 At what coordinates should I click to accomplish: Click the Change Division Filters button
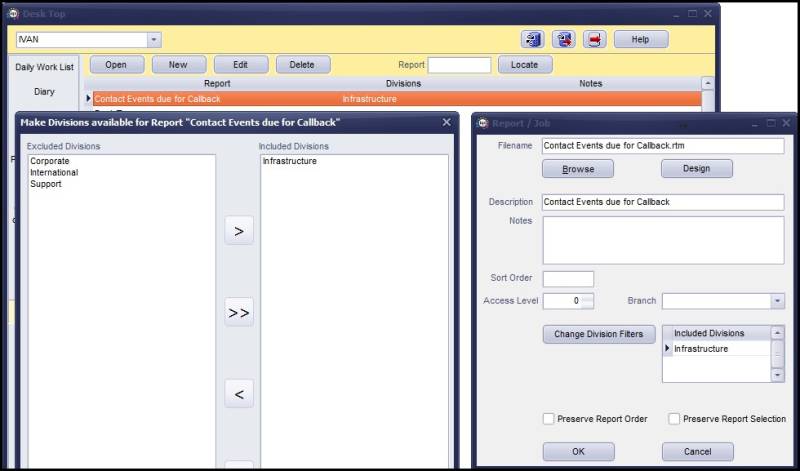[x=599, y=334]
